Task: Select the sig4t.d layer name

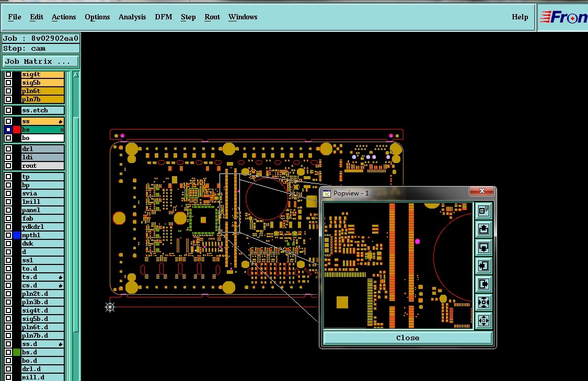Action: pos(42,310)
